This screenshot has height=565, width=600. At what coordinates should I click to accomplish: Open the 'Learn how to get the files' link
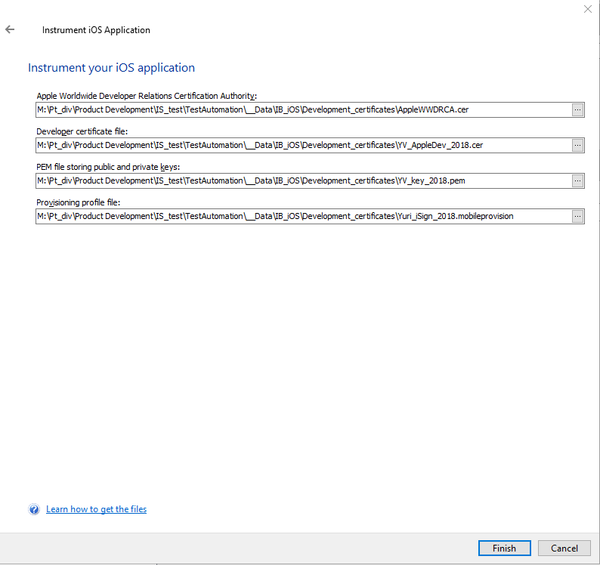tap(96, 510)
